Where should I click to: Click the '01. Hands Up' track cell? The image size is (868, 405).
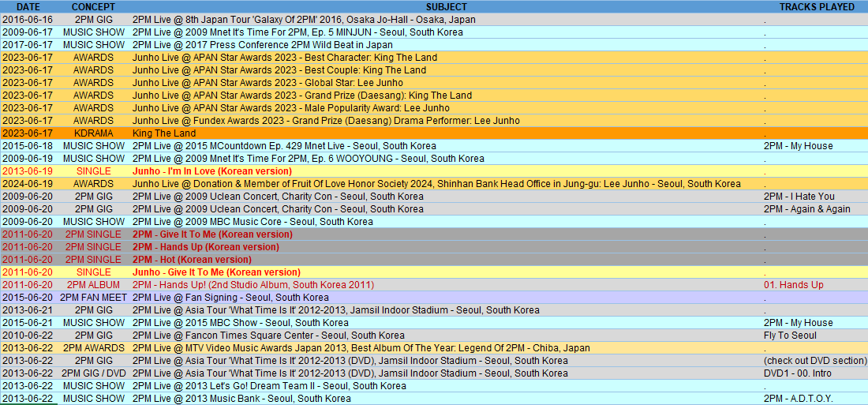point(815,285)
